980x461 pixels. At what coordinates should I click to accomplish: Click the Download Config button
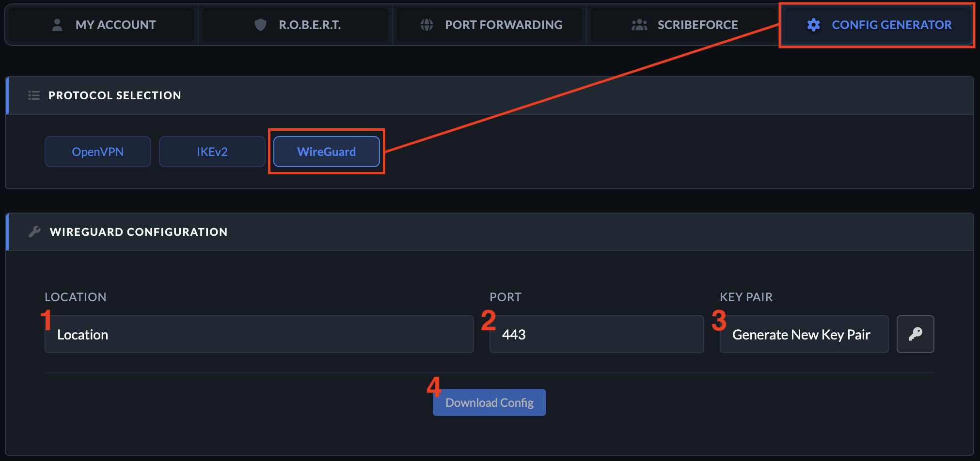489,402
